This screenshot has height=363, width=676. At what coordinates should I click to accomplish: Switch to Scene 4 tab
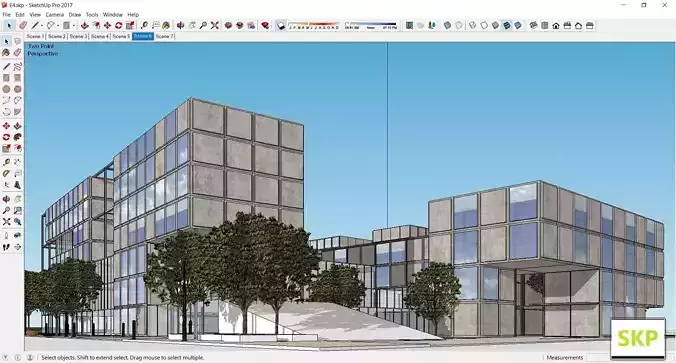(x=100, y=36)
